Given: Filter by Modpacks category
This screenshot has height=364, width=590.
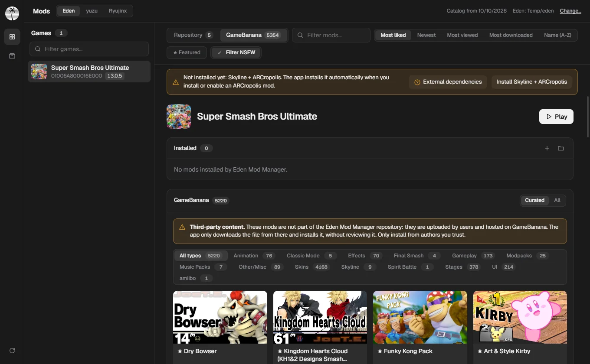Looking at the screenshot, I should coord(528,256).
